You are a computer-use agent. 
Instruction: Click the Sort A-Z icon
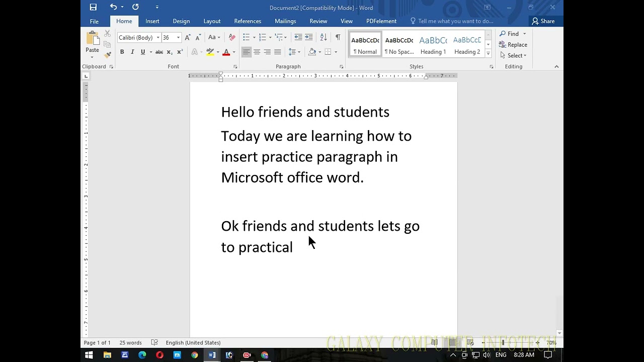[324, 38]
